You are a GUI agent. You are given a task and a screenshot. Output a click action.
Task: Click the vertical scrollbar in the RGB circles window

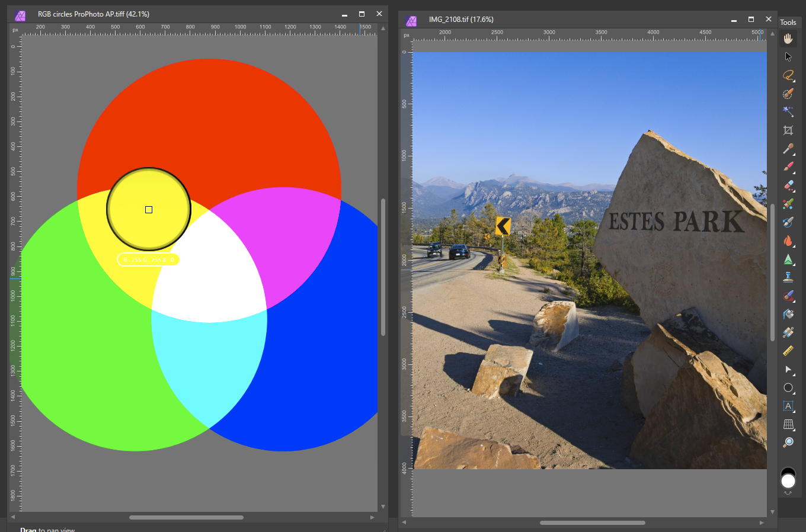pos(383,267)
